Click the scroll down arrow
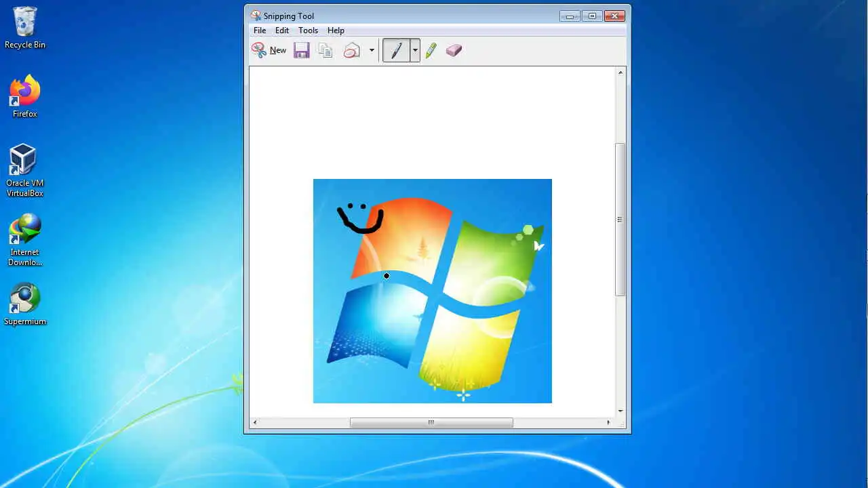This screenshot has width=868, height=488. coord(620,411)
